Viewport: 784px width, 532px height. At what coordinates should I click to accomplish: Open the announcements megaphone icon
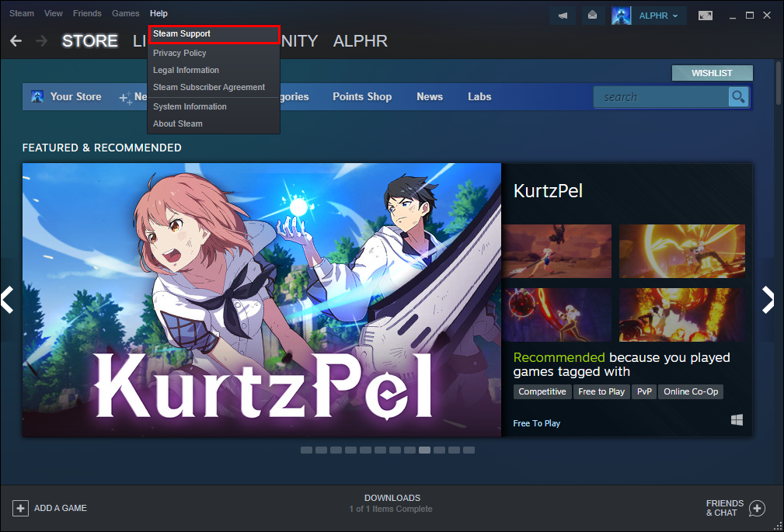click(563, 16)
